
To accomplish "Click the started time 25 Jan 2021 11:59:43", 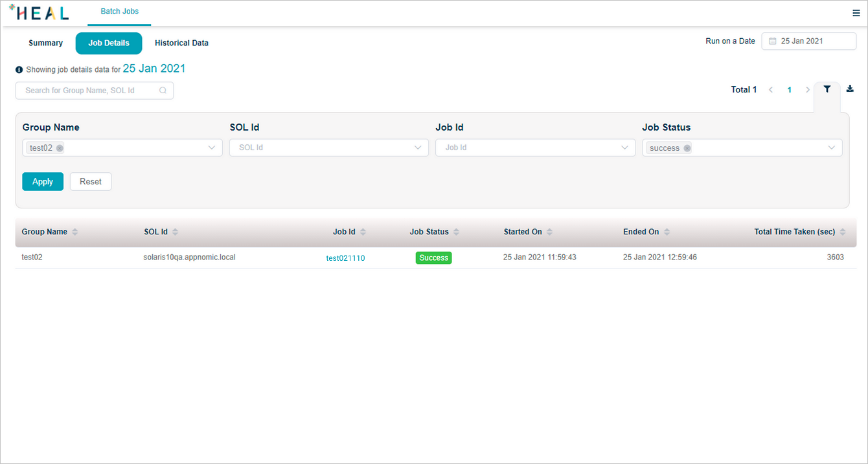I will click(540, 258).
